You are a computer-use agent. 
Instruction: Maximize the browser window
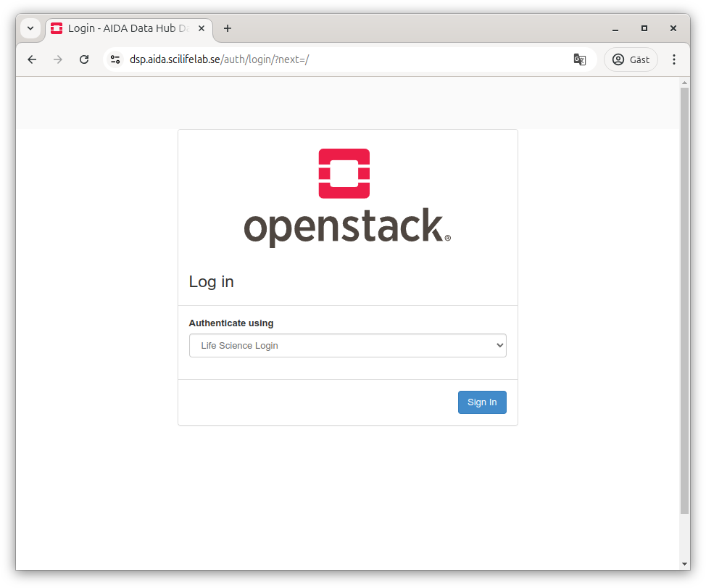pyautogui.click(x=644, y=28)
